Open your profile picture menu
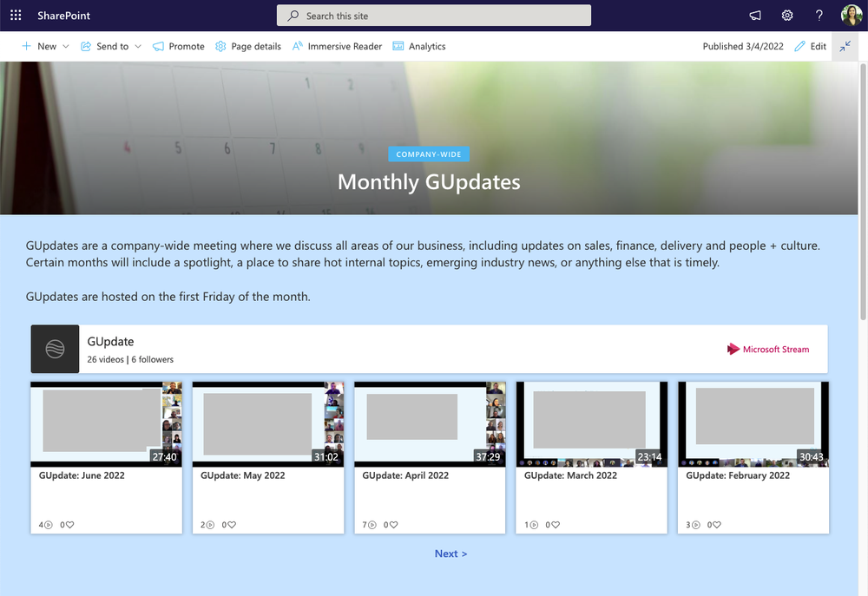The width and height of the screenshot is (868, 596). [x=851, y=15]
